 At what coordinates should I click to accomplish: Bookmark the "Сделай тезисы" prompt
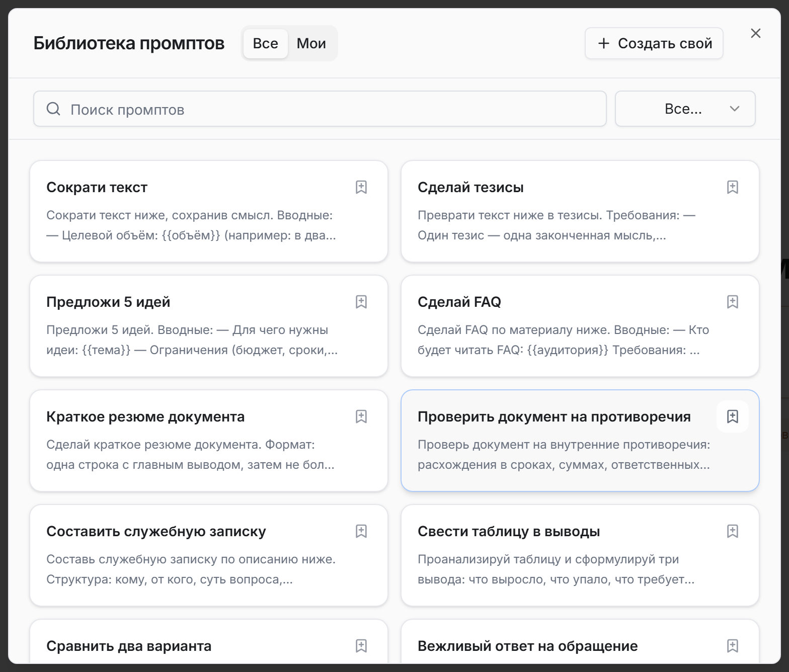click(x=733, y=187)
